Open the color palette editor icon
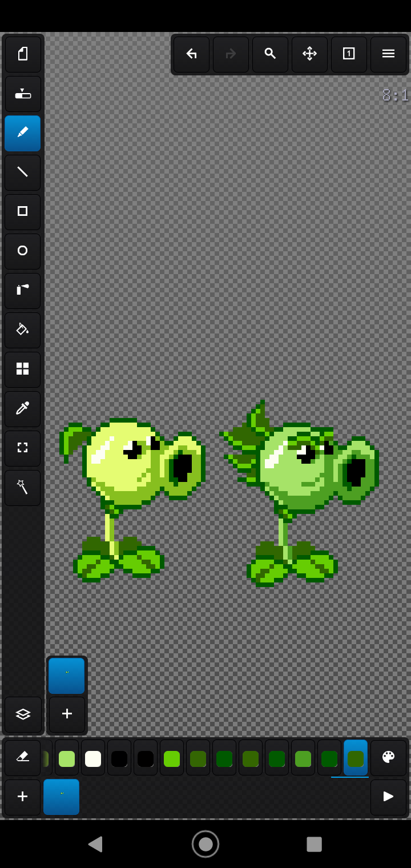Image resolution: width=411 pixels, height=868 pixels. click(x=389, y=758)
